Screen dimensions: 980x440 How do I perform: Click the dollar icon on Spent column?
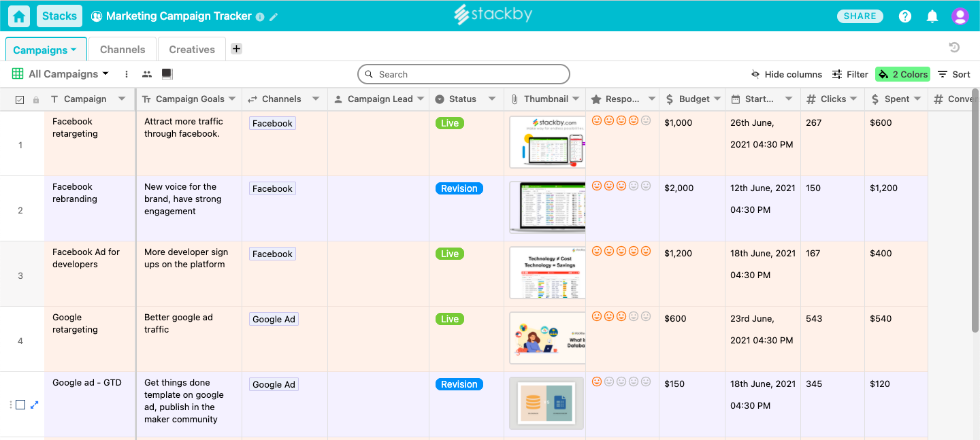(x=876, y=99)
